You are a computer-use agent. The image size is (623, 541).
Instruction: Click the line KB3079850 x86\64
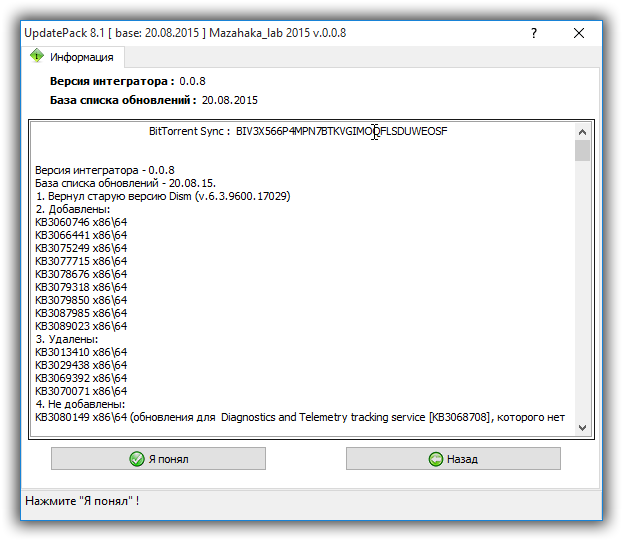(81, 300)
